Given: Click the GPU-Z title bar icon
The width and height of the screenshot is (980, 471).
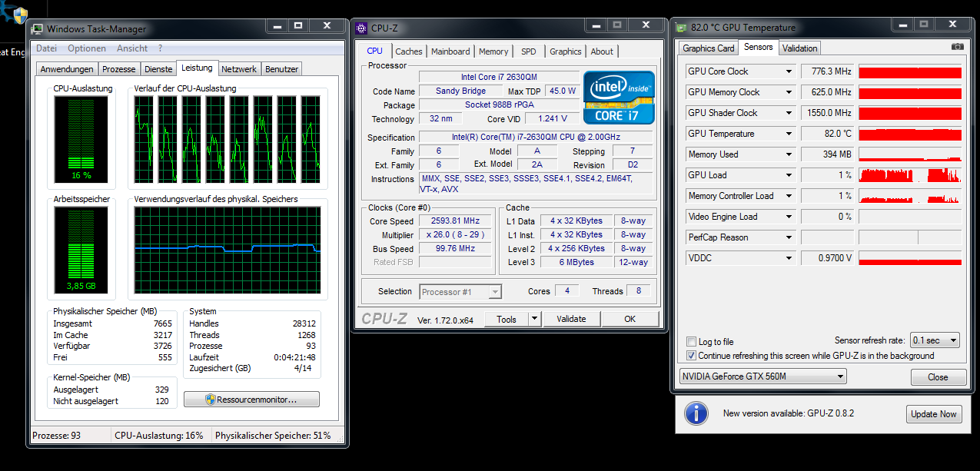Looking at the screenshot, I should pyautogui.click(x=681, y=28).
